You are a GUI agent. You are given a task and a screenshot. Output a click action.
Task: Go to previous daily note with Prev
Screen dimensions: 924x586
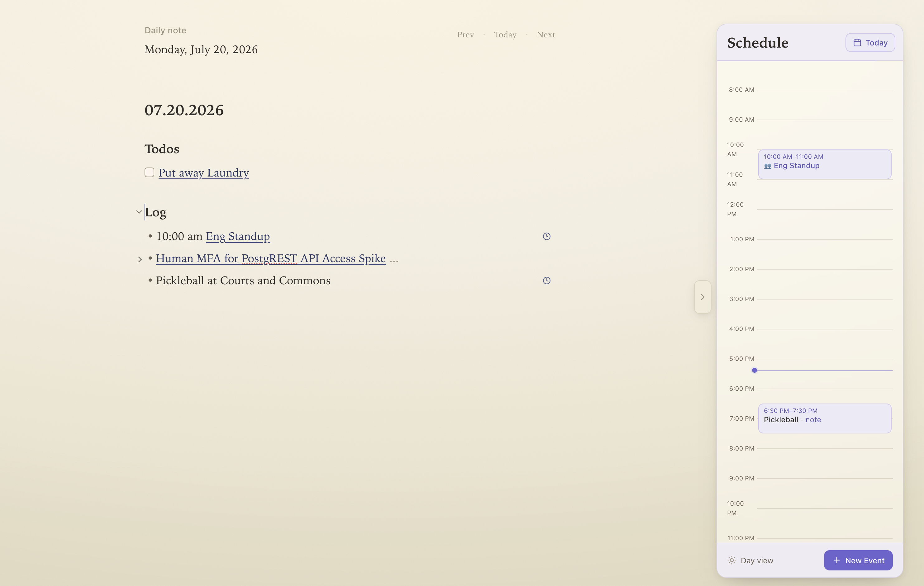pyautogui.click(x=465, y=35)
